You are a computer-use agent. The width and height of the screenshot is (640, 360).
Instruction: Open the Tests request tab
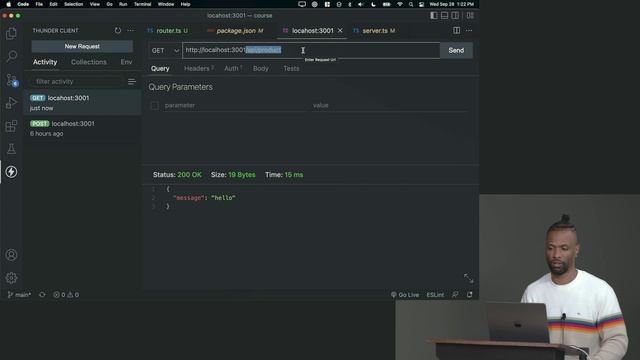tap(291, 69)
